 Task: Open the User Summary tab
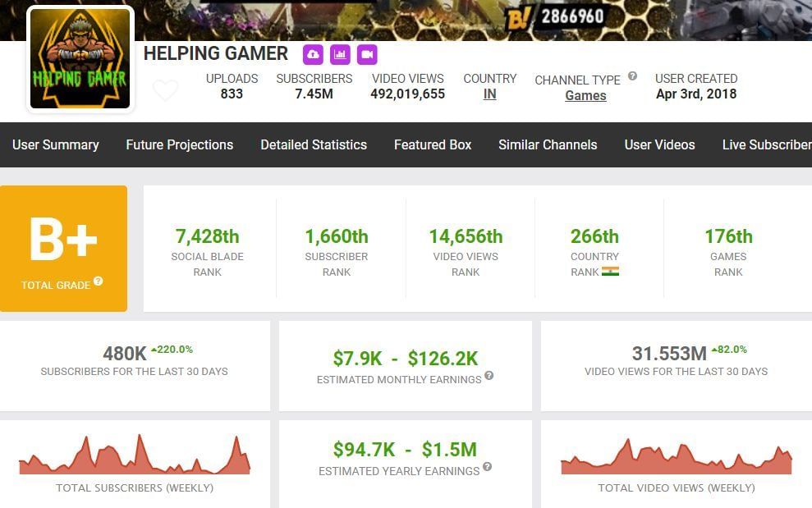point(56,144)
